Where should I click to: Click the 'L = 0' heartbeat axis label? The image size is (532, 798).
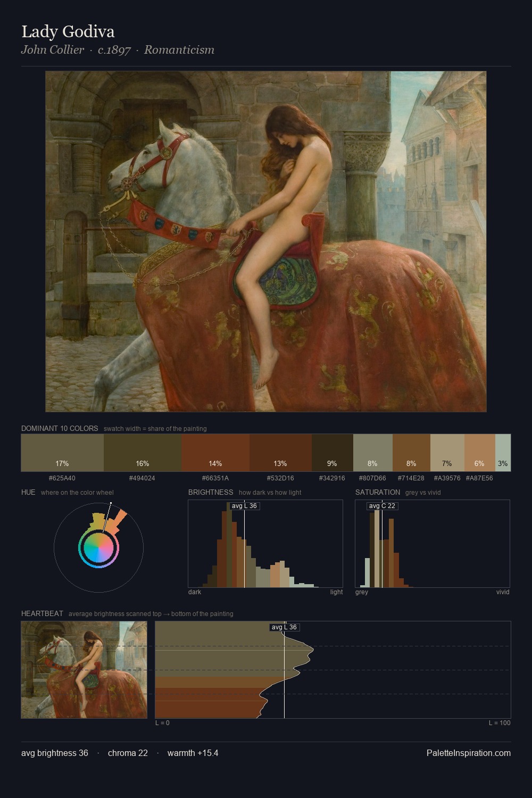[x=162, y=723]
